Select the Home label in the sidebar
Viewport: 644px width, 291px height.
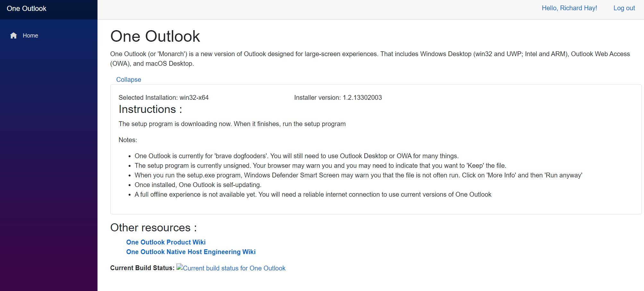coord(30,36)
